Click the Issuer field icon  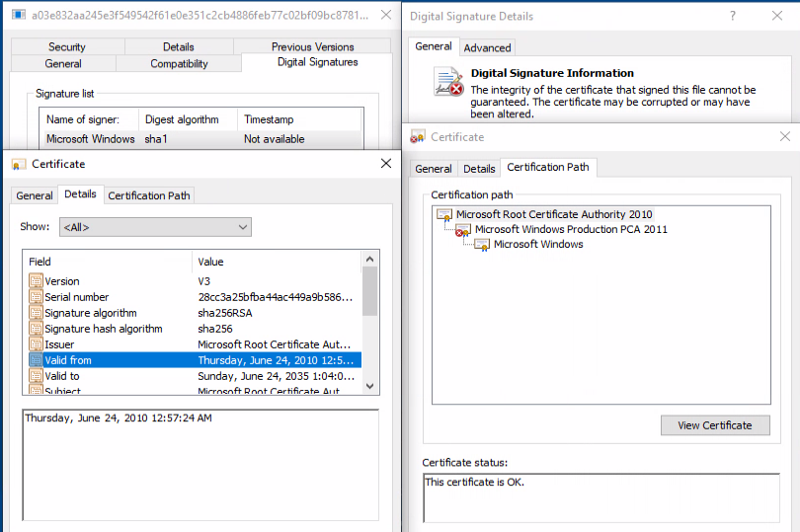click(36, 343)
